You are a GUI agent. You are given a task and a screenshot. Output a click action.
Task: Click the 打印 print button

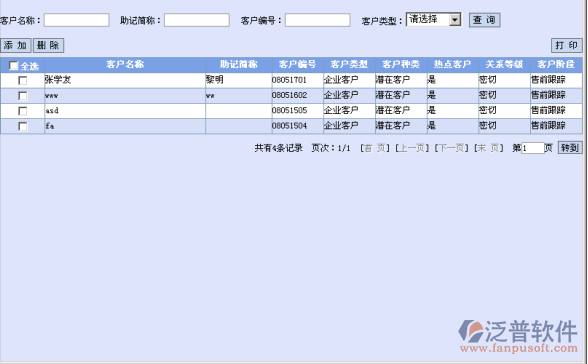click(566, 45)
